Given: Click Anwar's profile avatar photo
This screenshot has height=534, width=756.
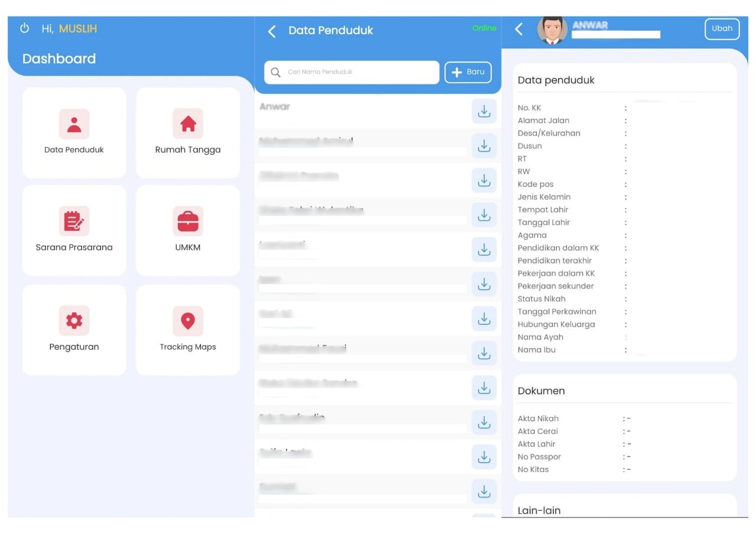Looking at the screenshot, I should [x=552, y=29].
